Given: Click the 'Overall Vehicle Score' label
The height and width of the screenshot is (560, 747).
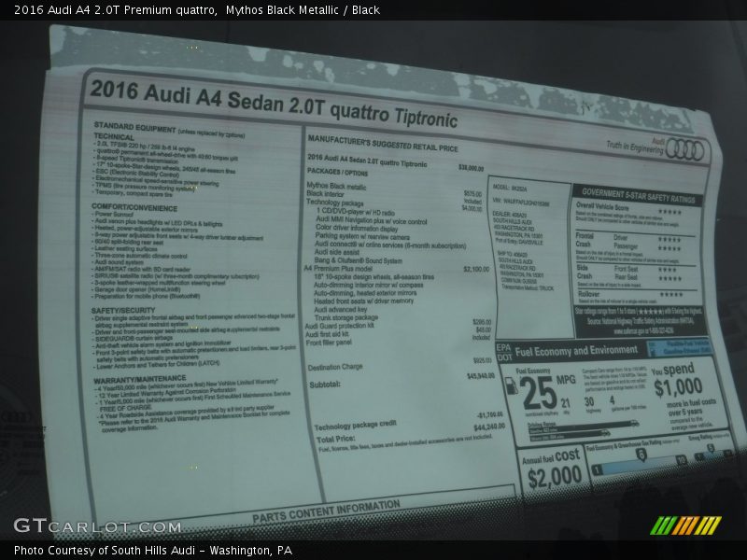Looking at the screenshot, I should [602, 206].
